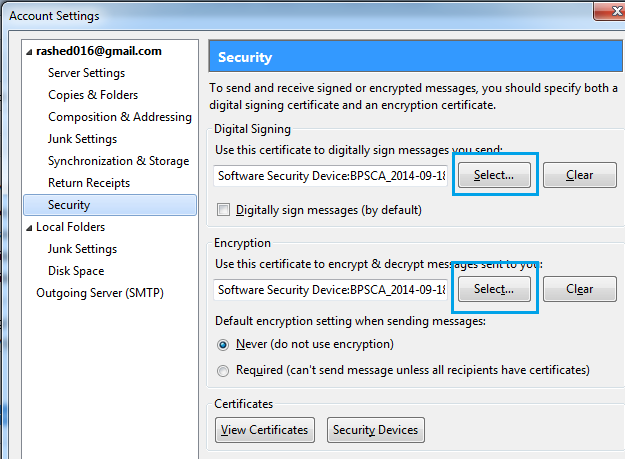Enable Digitally sign messages checkbox
The image size is (625, 459).
223,210
